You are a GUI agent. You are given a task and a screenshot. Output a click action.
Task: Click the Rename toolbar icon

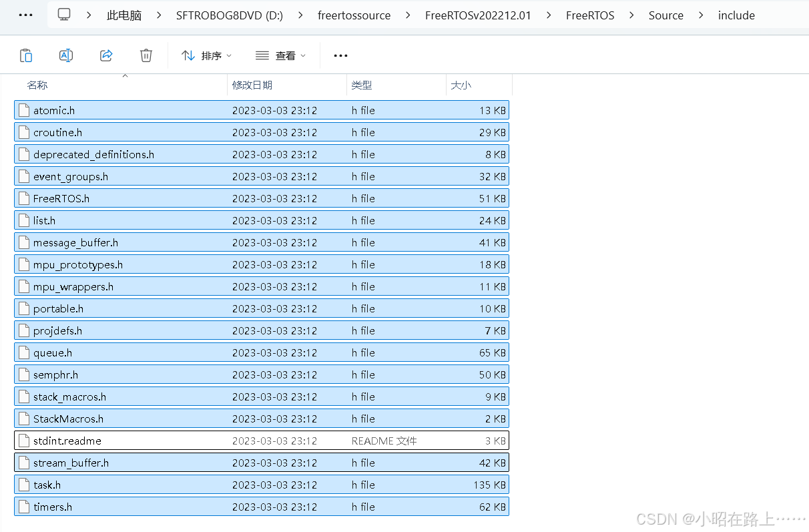[x=65, y=55]
